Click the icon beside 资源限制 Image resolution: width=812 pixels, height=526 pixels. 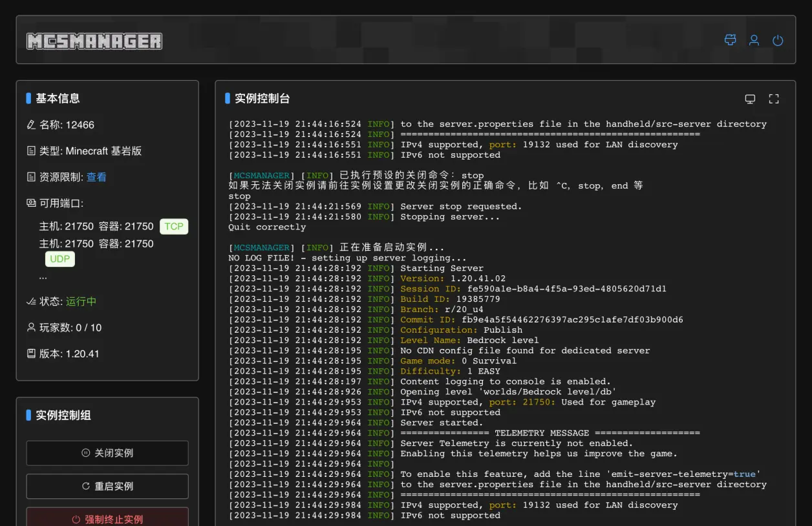click(31, 177)
